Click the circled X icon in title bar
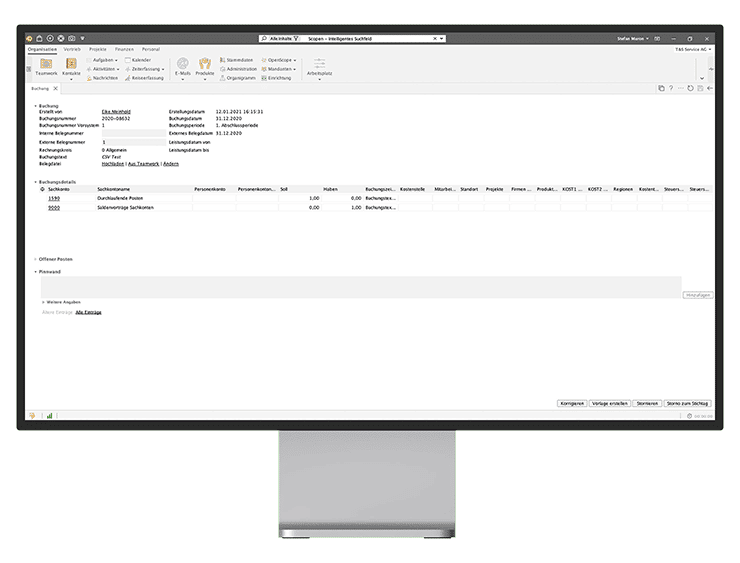Viewport: 740px width, 563px height. point(61,38)
